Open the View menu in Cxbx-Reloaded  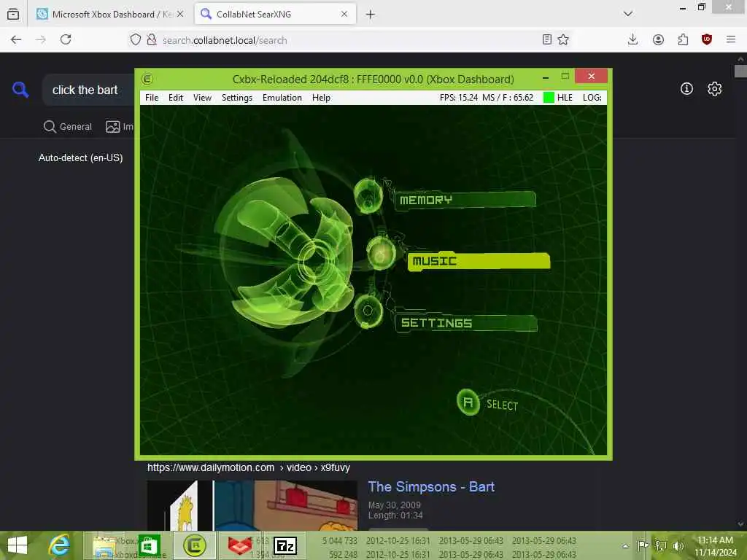[x=202, y=98]
